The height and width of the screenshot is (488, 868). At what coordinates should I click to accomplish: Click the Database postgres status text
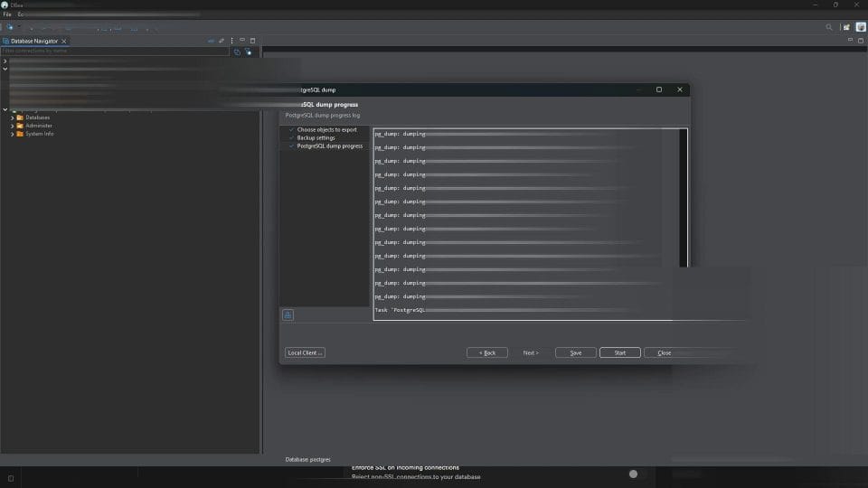coord(307,459)
